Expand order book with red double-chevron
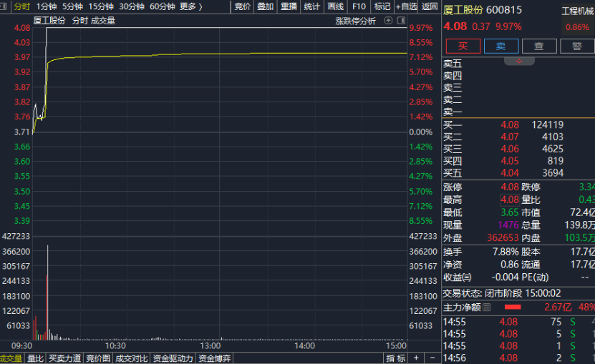Image resolution: width=595 pixels, height=364 pixels. point(519,61)
